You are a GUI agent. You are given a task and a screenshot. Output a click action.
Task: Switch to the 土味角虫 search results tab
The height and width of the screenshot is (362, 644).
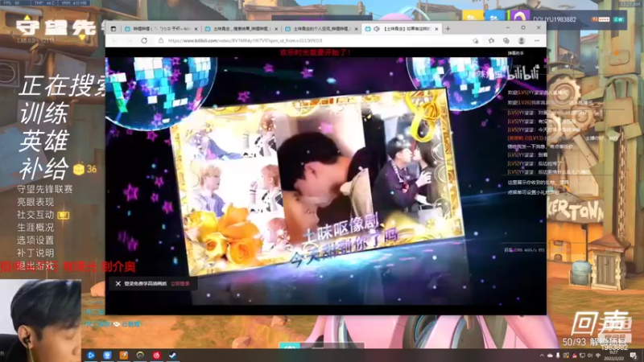242,29
